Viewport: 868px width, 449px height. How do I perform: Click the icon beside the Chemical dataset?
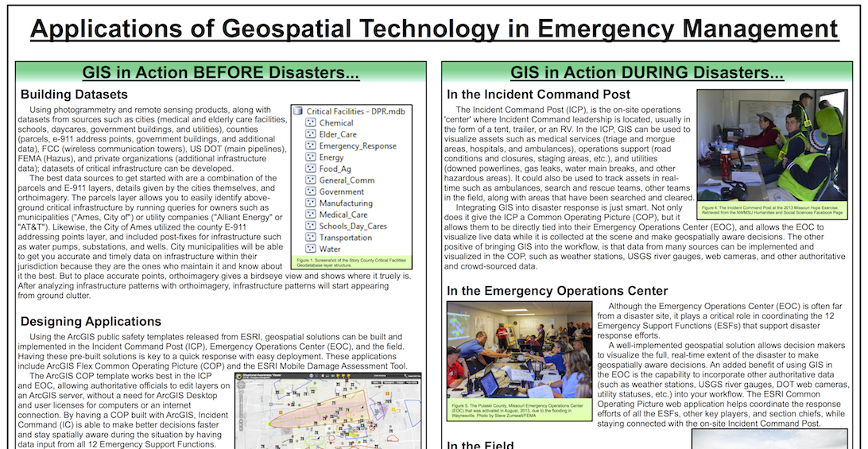[311, 123]
